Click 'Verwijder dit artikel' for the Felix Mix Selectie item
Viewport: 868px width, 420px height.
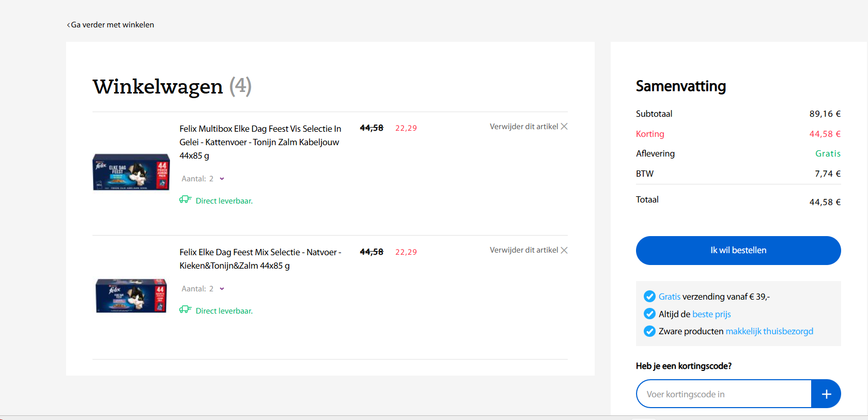[x=524, y=250]
